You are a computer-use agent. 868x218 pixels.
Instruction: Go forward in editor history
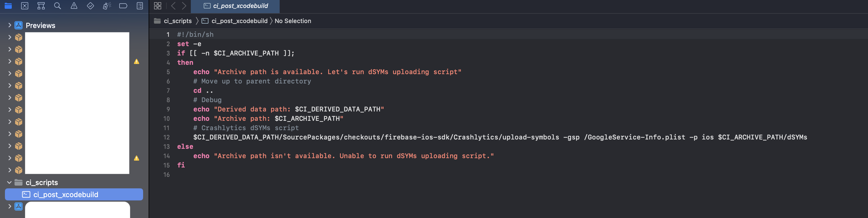184,6
